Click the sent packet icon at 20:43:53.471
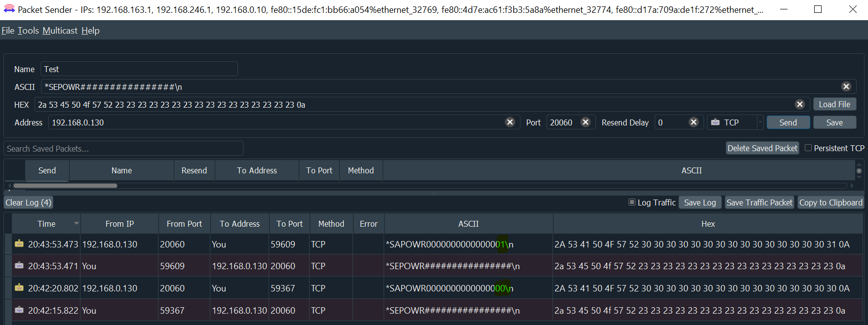The width and height of the screenshot is (868, 325). pos(19,266)
